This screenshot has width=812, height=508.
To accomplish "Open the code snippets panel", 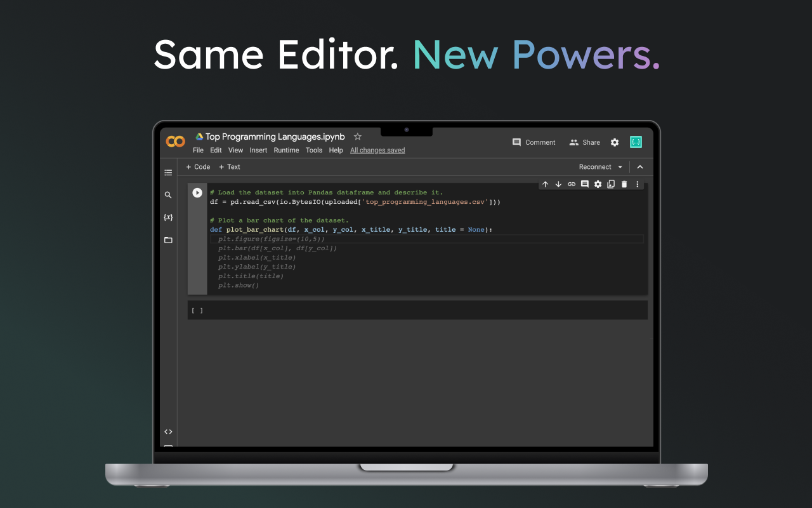I will pyautogui.click(x=168, y=431).
